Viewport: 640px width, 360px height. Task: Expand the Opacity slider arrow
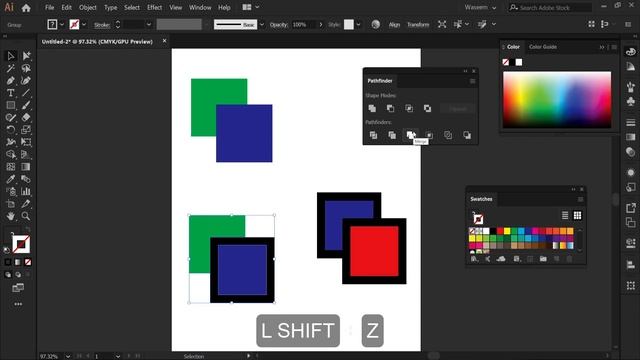coord(321,24)
